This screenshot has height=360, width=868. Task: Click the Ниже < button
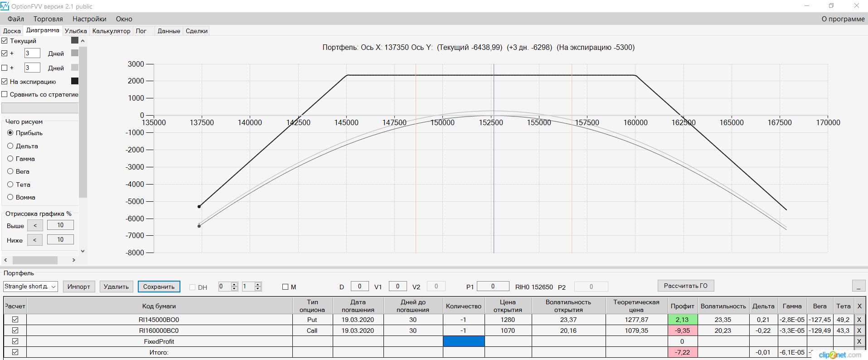tap(35, 240)
